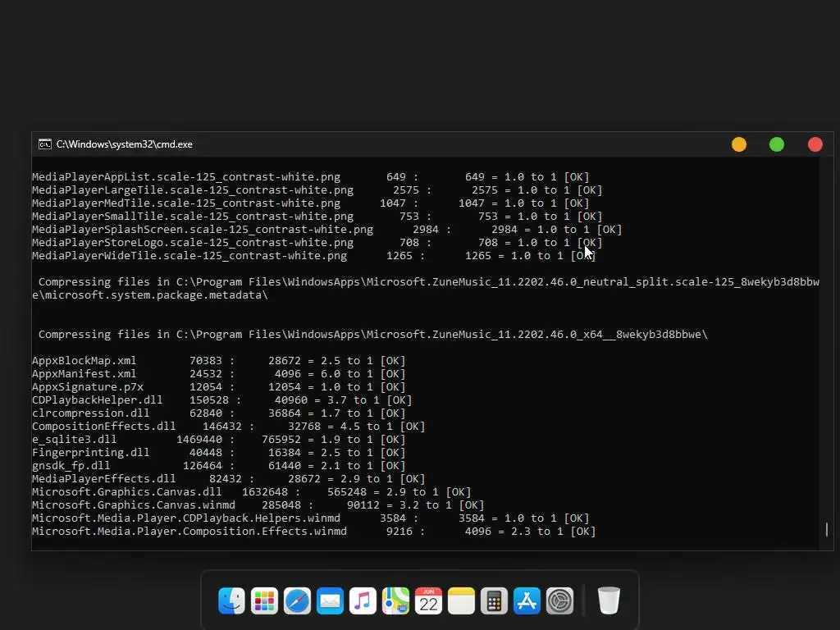Click the 3.7 to 1 compression ratio
This screenshot has width=840, height=630.
pos(353,400)
